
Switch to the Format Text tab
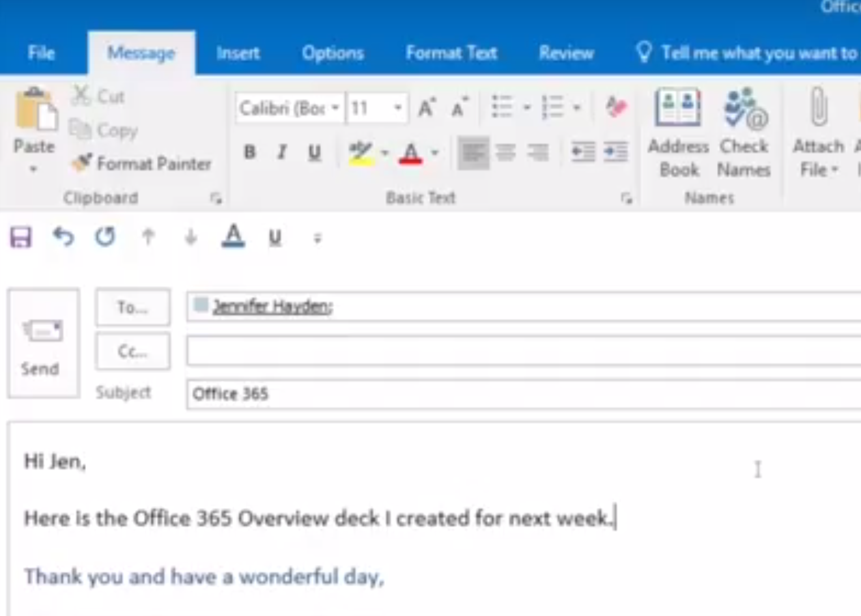point(451,53)
